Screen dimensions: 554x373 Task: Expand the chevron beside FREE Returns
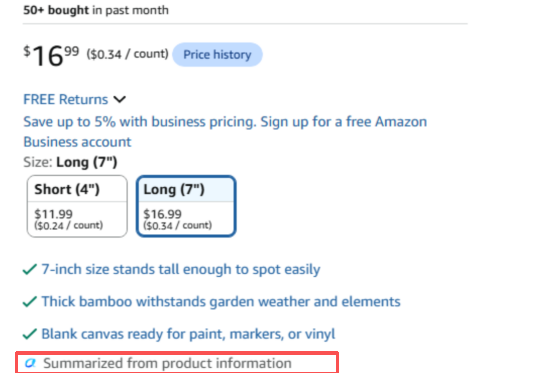coord(120,100)
